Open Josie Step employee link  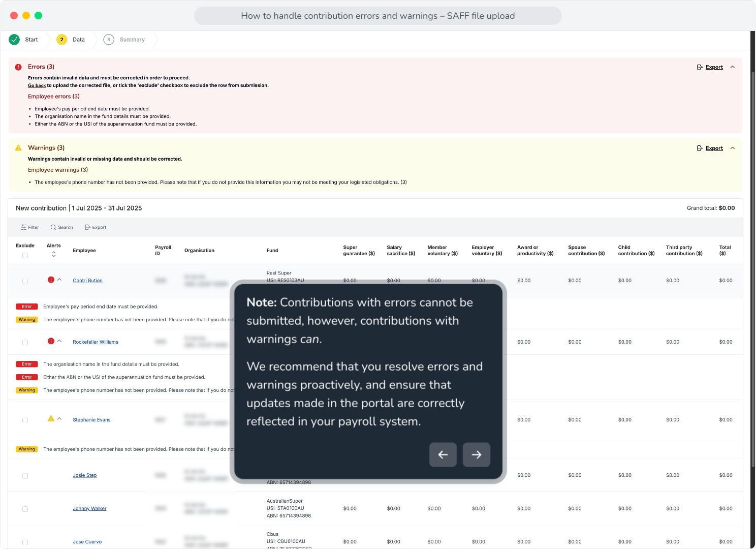(x=84, y=475)
